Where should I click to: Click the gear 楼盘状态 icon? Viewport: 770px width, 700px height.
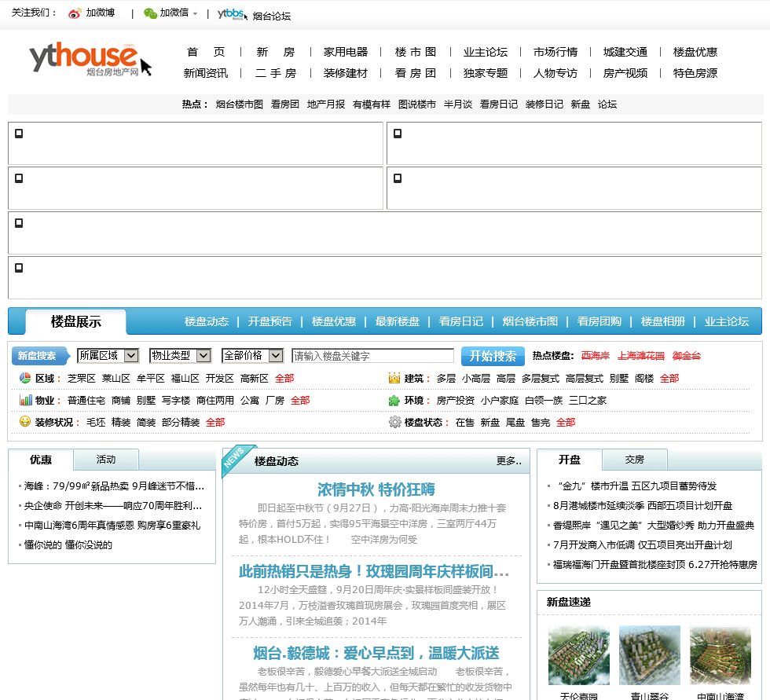[394, 422]
